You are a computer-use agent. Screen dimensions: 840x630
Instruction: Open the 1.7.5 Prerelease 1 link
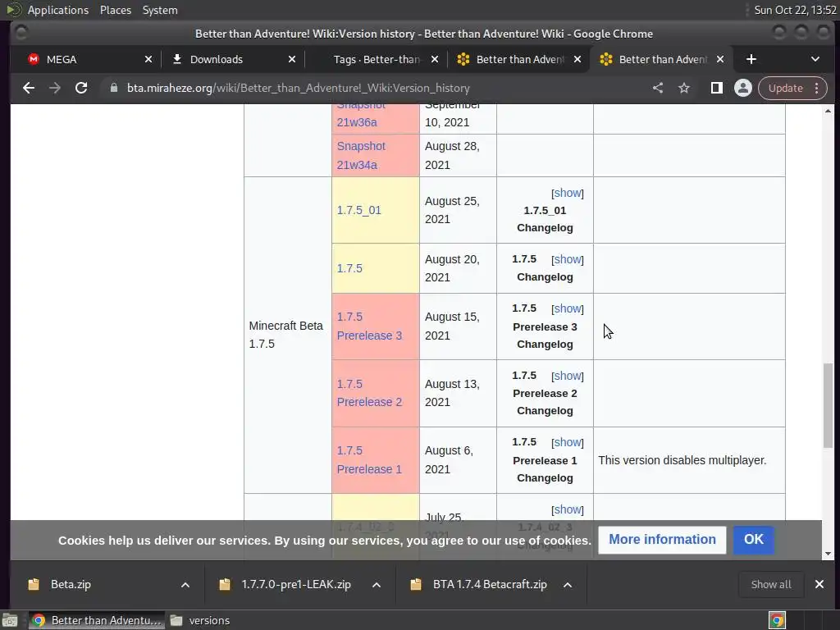pos(369,459)
